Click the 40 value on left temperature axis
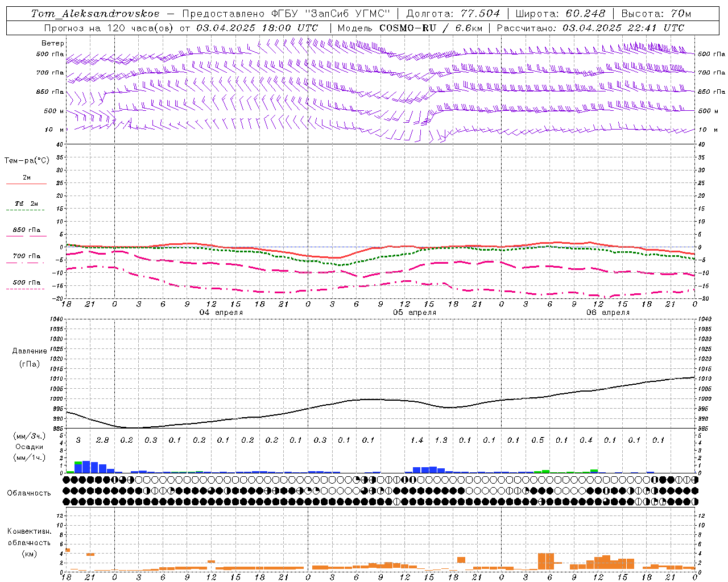 click(59, 144)
